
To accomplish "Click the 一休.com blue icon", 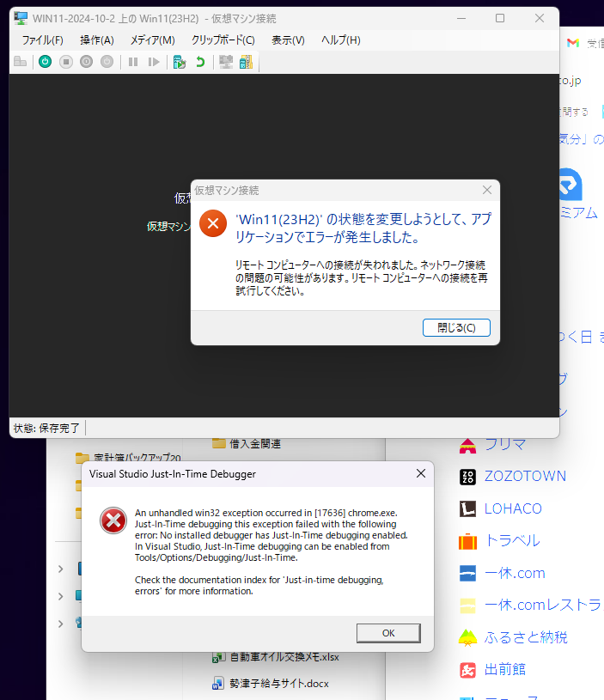I will point(467,573).
